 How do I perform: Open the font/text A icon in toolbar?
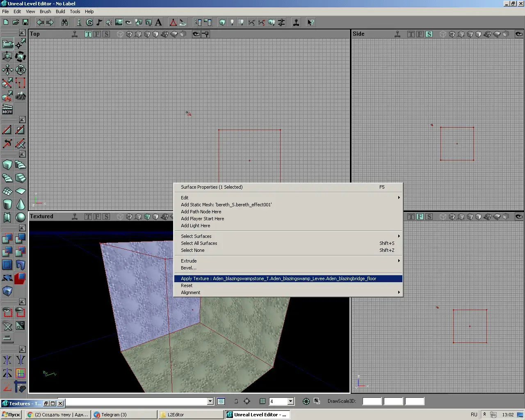click(x=158, y=22)
